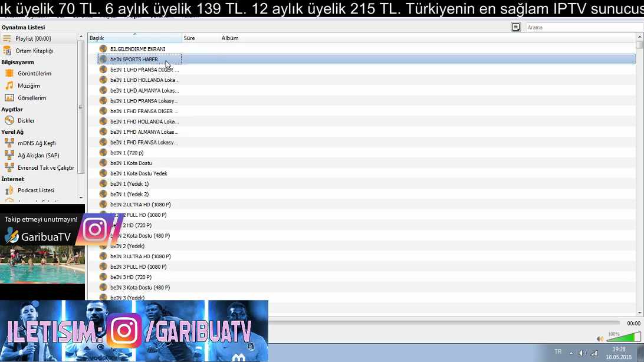Screen dimensions: 644x362
Task: Click stream icon beside beIN 1 (Yedek 2)
Action: tap(103, 194)
